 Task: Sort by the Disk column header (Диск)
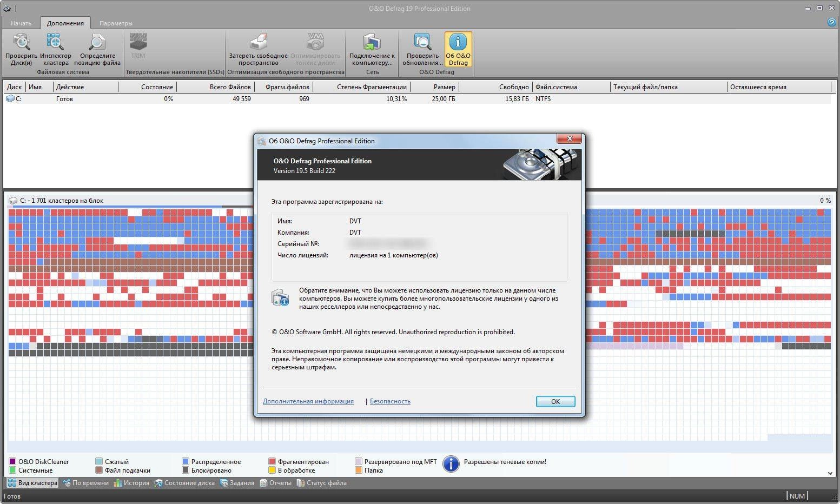tap(15, 87)
